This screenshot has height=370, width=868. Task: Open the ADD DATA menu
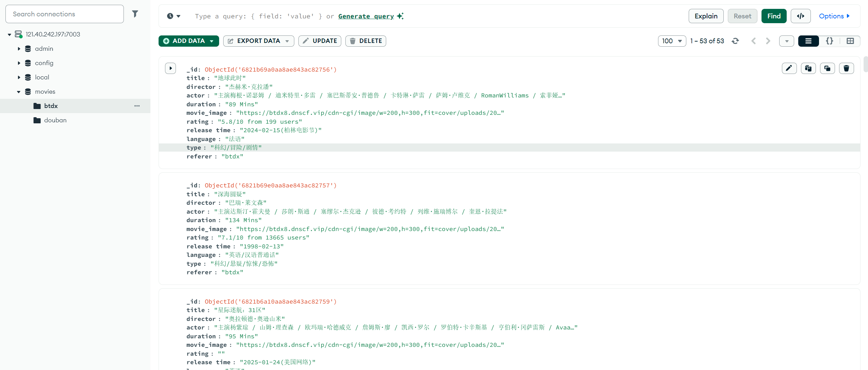pyautogui.click(x=189, y=41)
